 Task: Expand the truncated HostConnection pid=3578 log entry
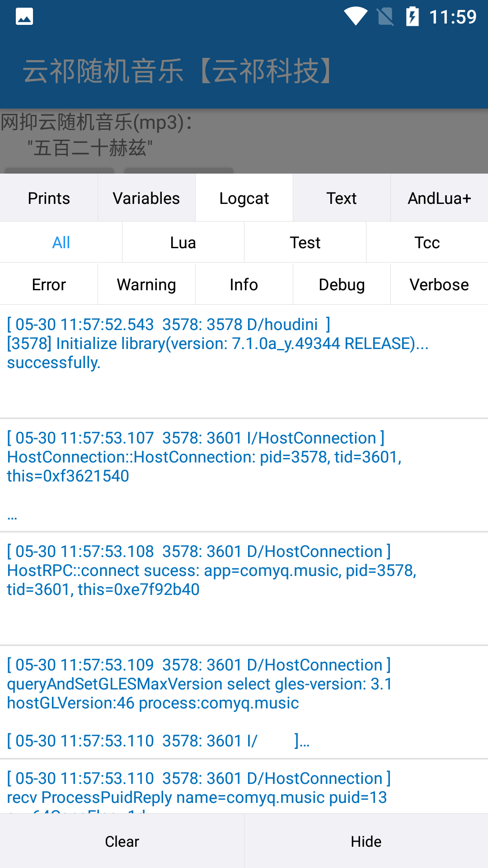pyautogui.click(x=203, y=475)
